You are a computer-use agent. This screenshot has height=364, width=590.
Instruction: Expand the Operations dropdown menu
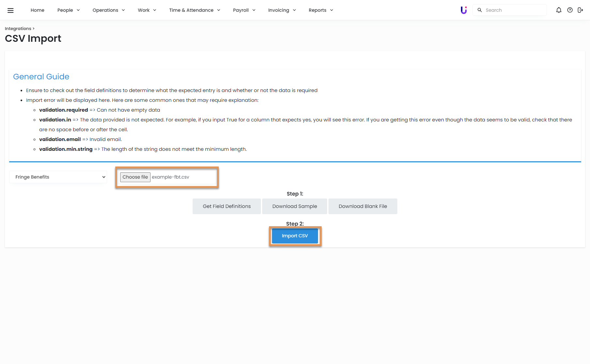pyautogui.click(x=109, y=10)
